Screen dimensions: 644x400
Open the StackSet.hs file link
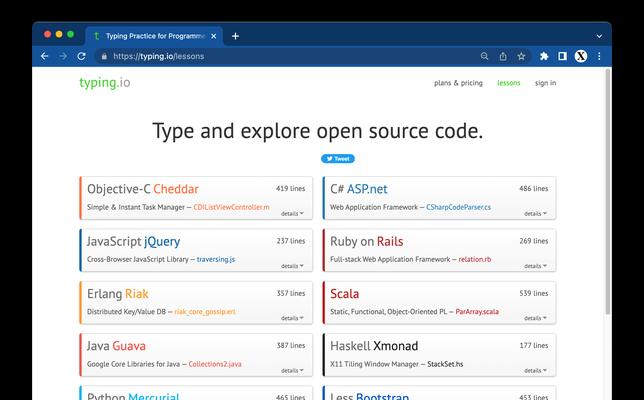point(445,364)
